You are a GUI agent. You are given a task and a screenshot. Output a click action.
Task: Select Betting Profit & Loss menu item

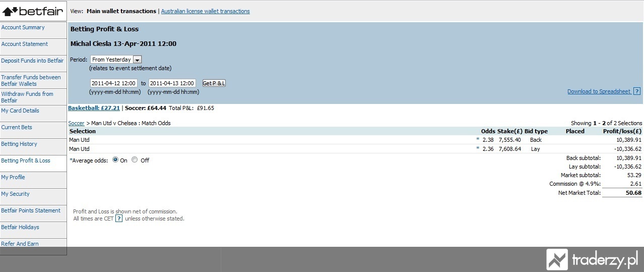[26, 160]
